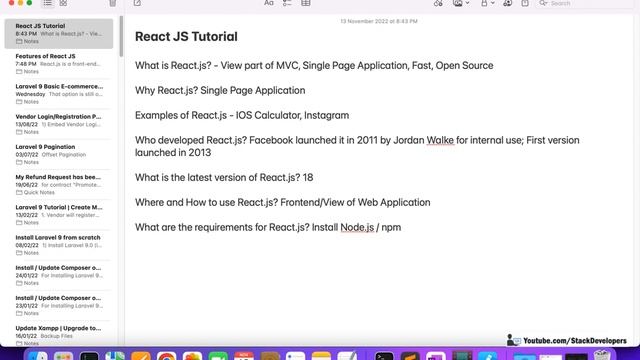Click the share icon in toolbar

[525, 3]
